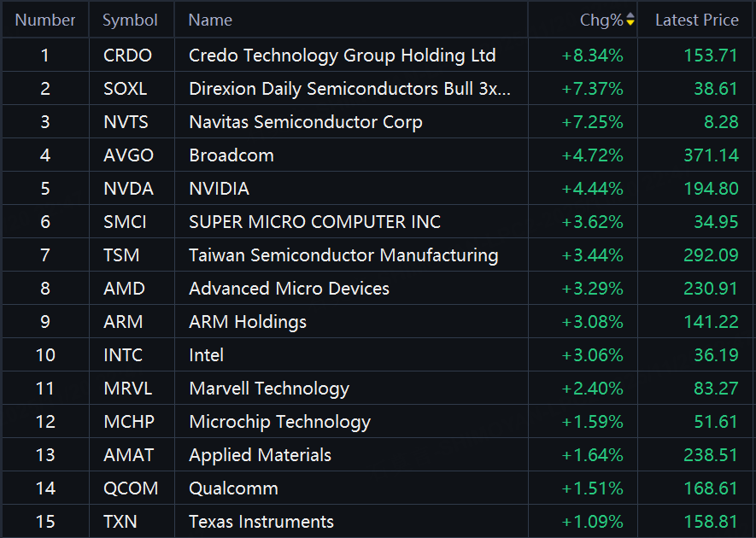756x538 pixels.
Task: Open Broadcom stock details
Action: (231, 155)
